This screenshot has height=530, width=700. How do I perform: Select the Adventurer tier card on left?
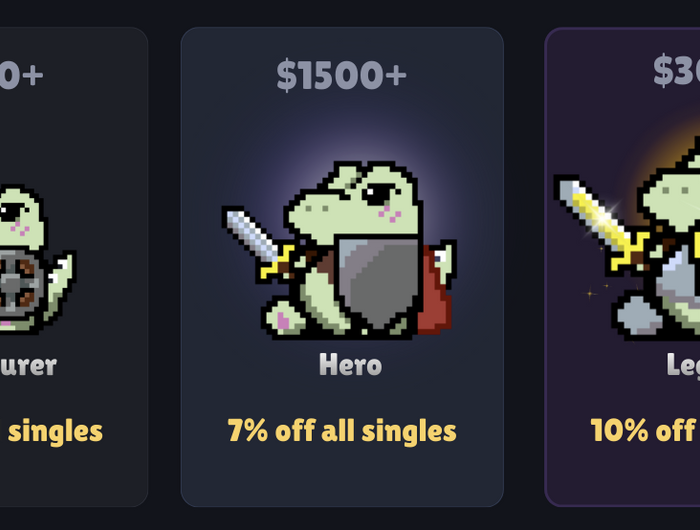tap(74, 267)
